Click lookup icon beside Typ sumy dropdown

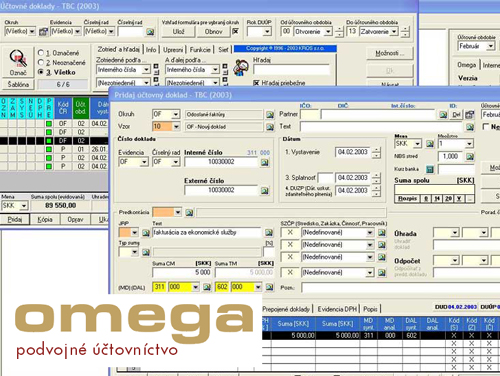click(146, 252)
